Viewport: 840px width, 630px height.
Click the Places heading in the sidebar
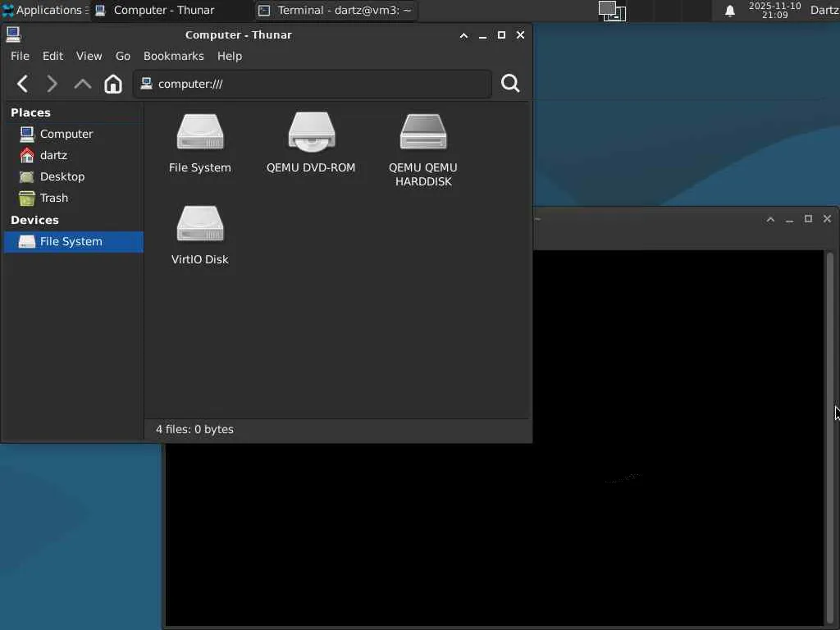pos(30,112)
